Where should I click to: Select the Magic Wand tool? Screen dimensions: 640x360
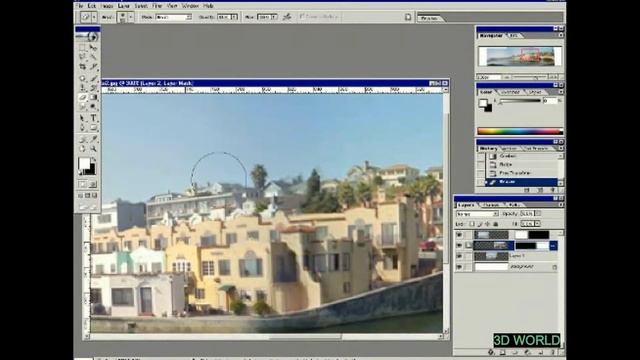93,57
